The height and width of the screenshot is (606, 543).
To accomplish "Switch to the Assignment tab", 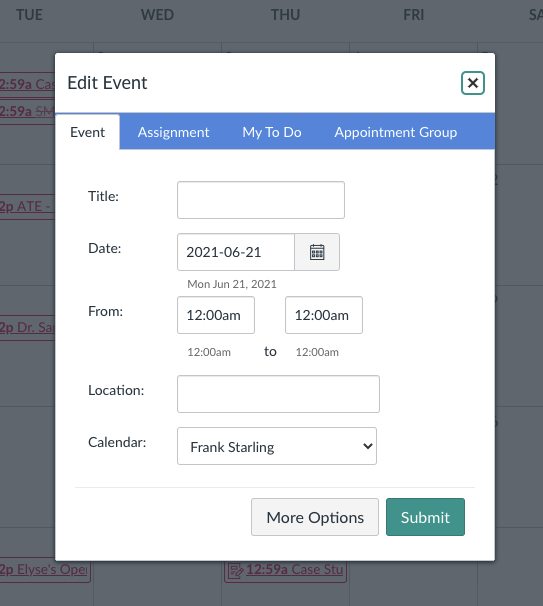I will [174, 132].
